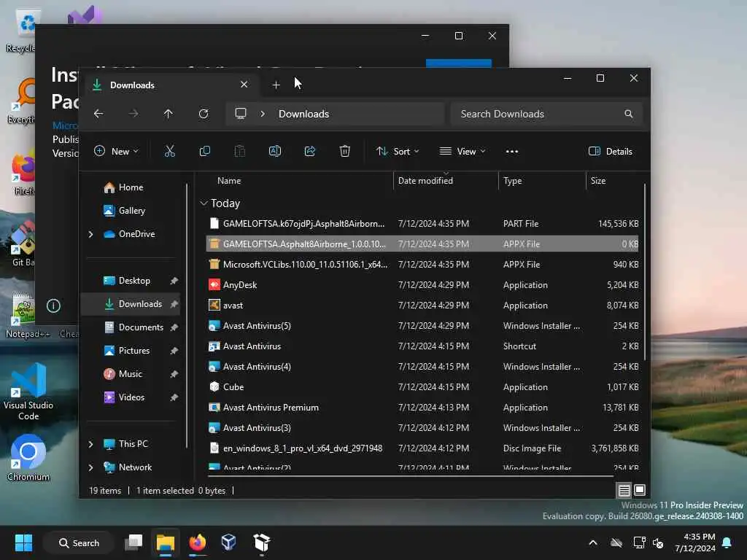Click the info icon in installer window
This screenshot has height=560, width=747.
[53, 306]
